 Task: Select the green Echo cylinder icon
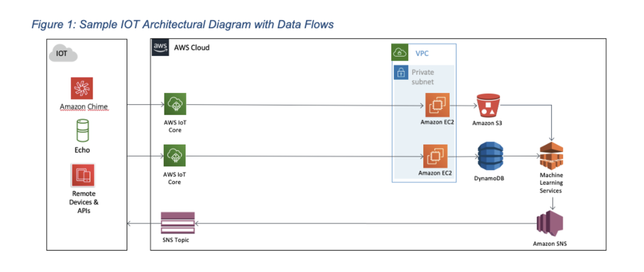pos(83,130)
